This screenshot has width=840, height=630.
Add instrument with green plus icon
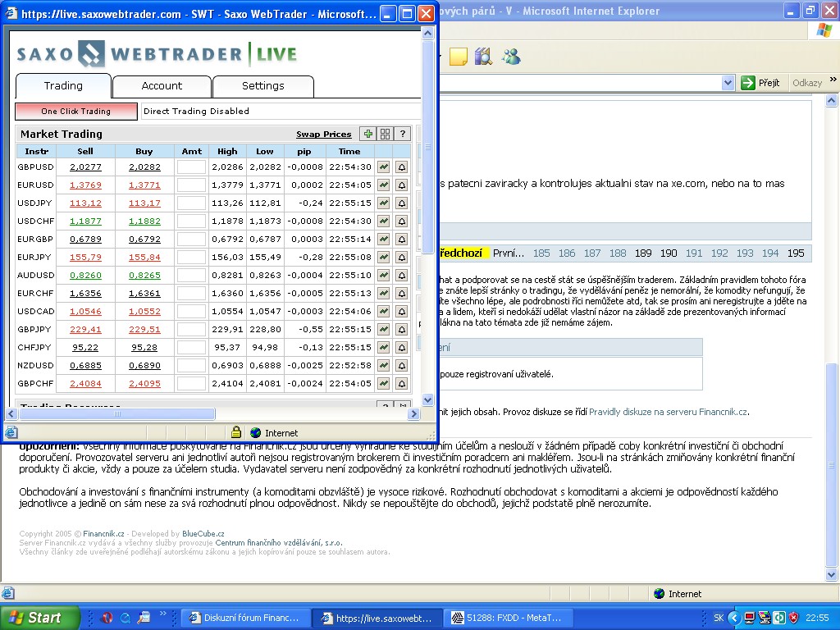(x=368, y=134)
